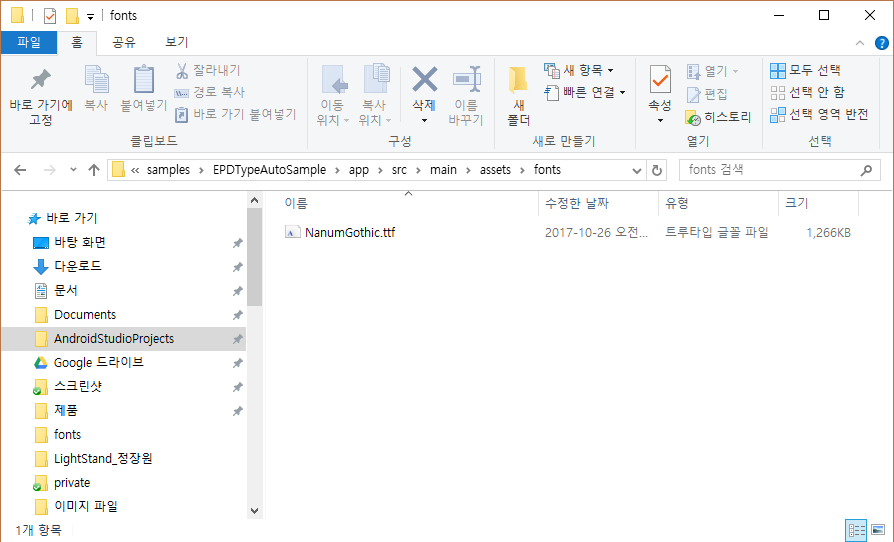Click 'assets' in the address path
Viewport: 894px width, 542px height.
pos(495,170)
